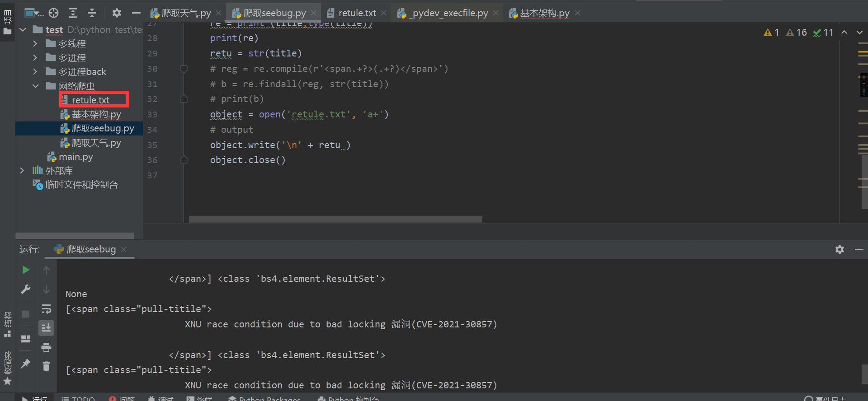Rerun 爬取seebug with green play button
Screen dimensions: 868x401
coord(26,270)
